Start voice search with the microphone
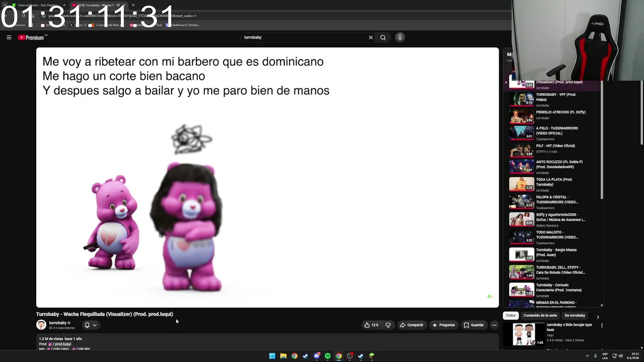The height and width of the screenshot is (362, 644). point(400,37)
